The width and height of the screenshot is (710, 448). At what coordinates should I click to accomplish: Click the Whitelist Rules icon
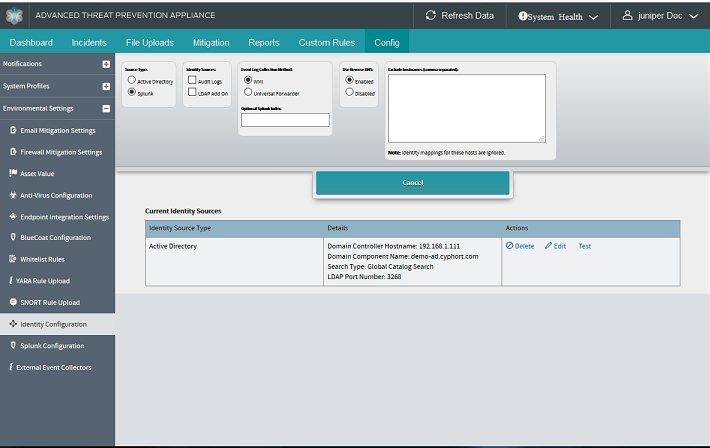pyautogui.click(x=13, y=259)
